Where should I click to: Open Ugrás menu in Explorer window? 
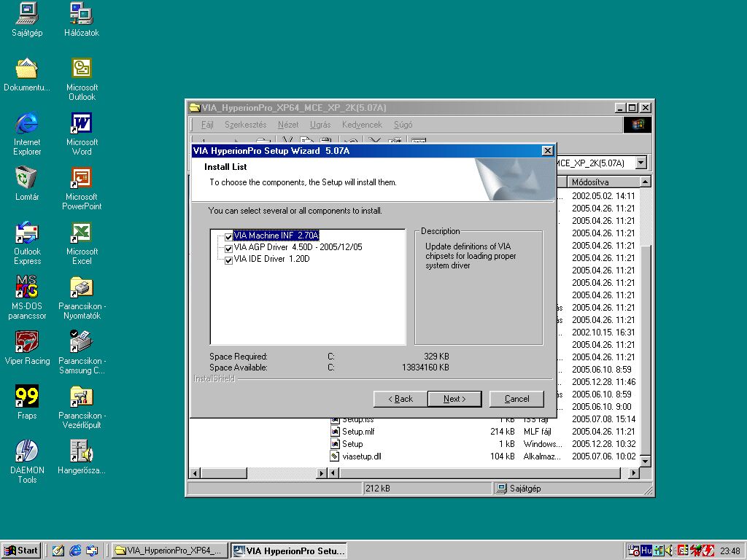(x=320, y=125)
